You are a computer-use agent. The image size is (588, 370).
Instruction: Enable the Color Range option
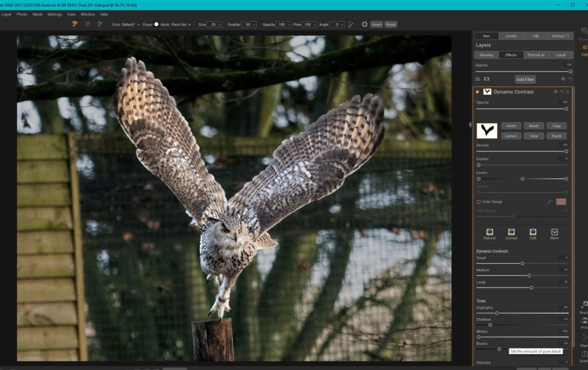pyautogui.click(x=479, y=202)
